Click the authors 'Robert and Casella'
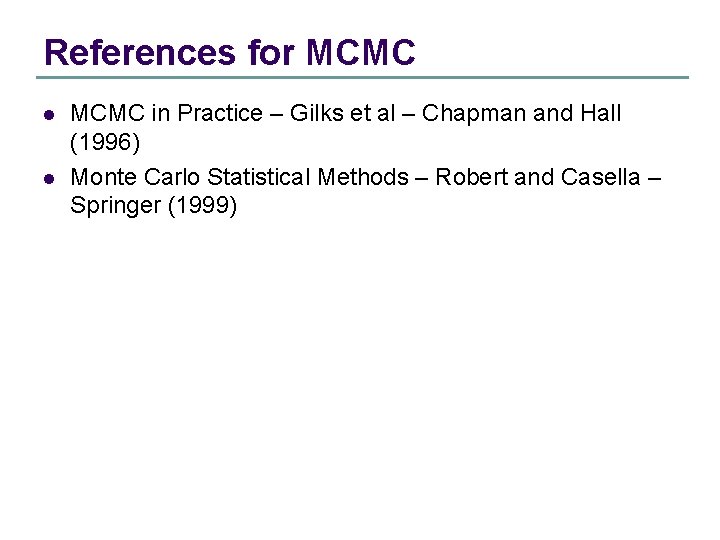This screenshot has height=540, width=720. click(535, 178)
